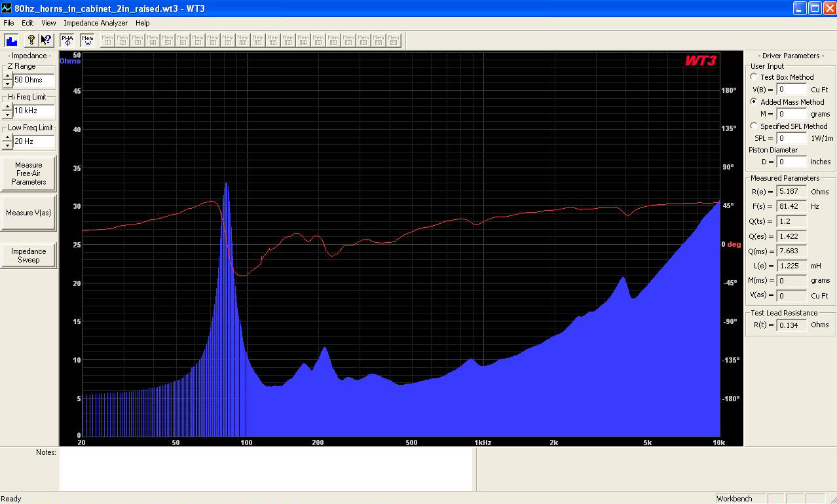Click the Piston Diameter D input field
This screenshot has width=837, height=504.
click(x=791, y=162)
